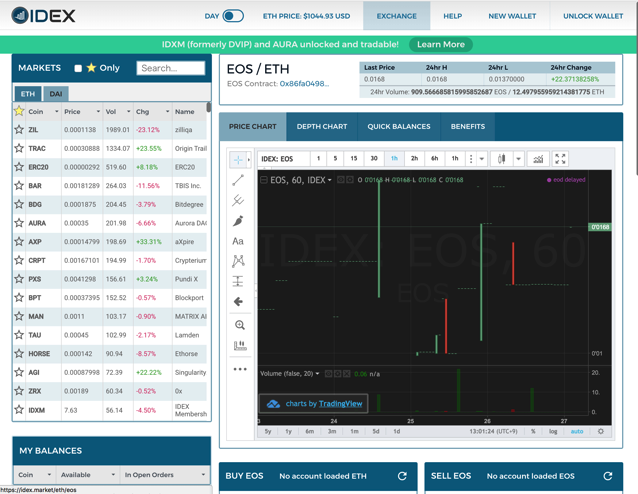Select the crosshair cursor tool

[x=238, y=160]
